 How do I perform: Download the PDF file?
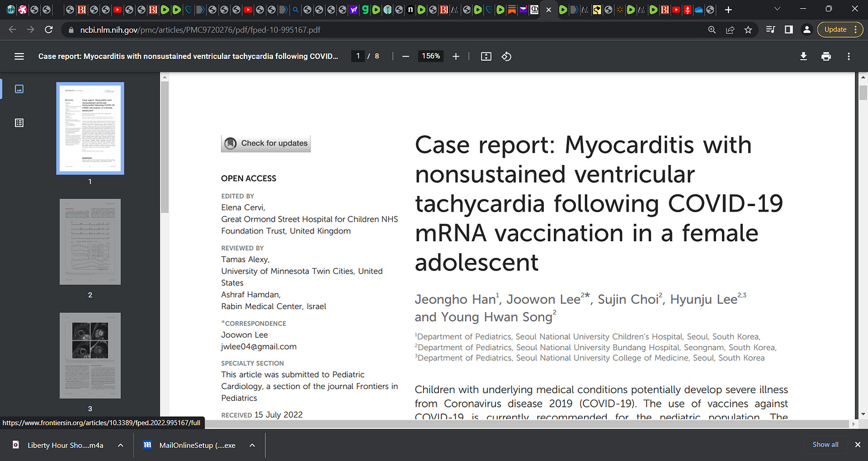pyautogui.click(x=804, y=56)
